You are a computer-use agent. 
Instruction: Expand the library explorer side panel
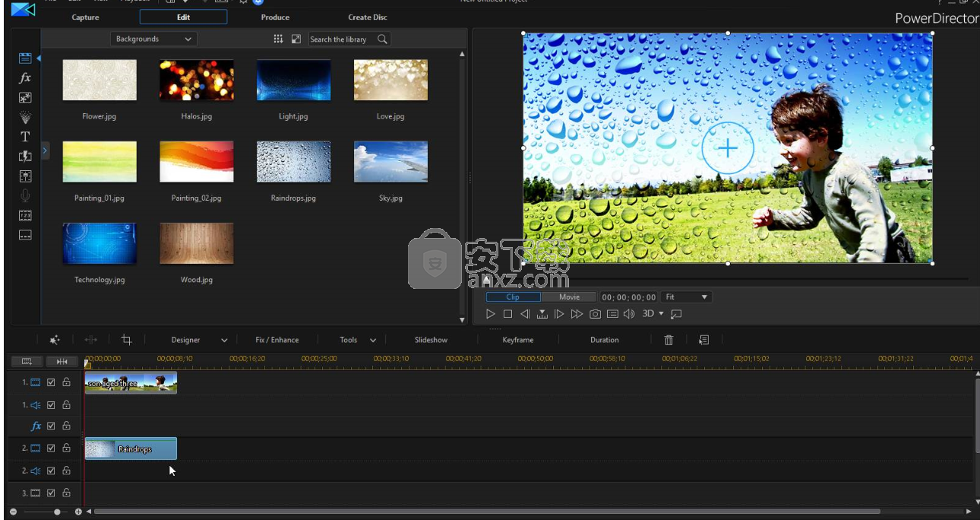pyautogui.click(x=45, y=151)
